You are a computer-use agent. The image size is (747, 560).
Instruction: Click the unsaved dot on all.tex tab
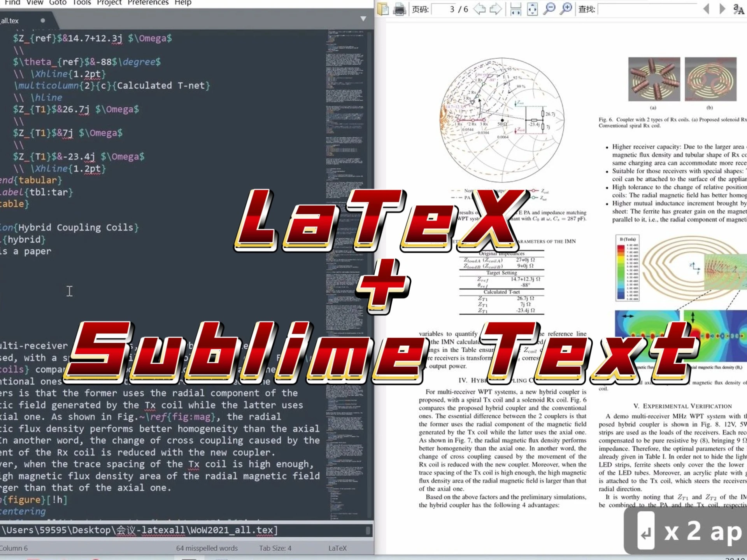43,21
